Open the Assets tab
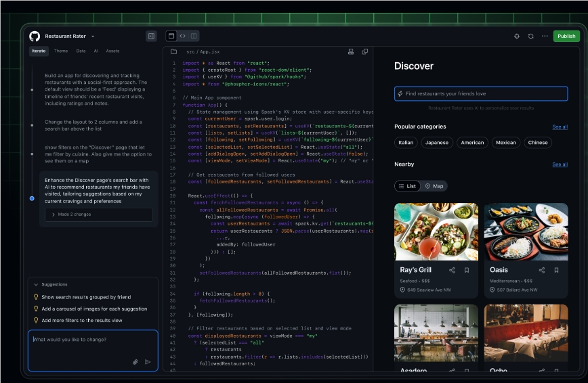This screenshot has width=588, height=383. [112, 51]
